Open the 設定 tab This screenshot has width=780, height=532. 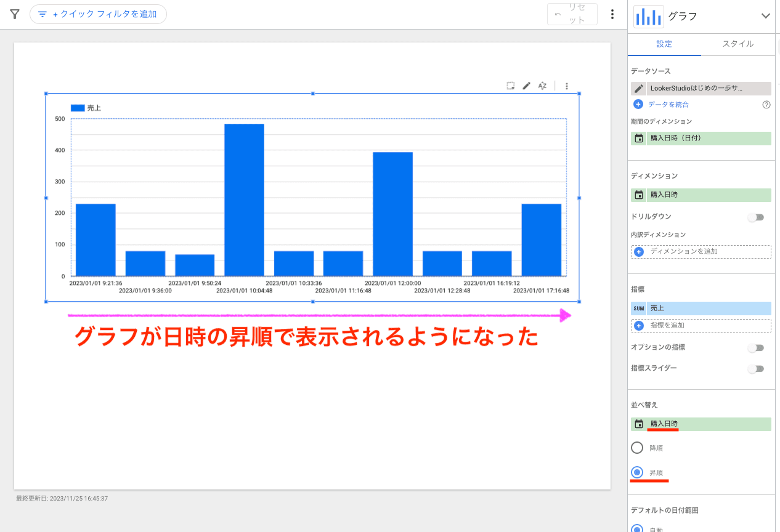pos(665,44)
